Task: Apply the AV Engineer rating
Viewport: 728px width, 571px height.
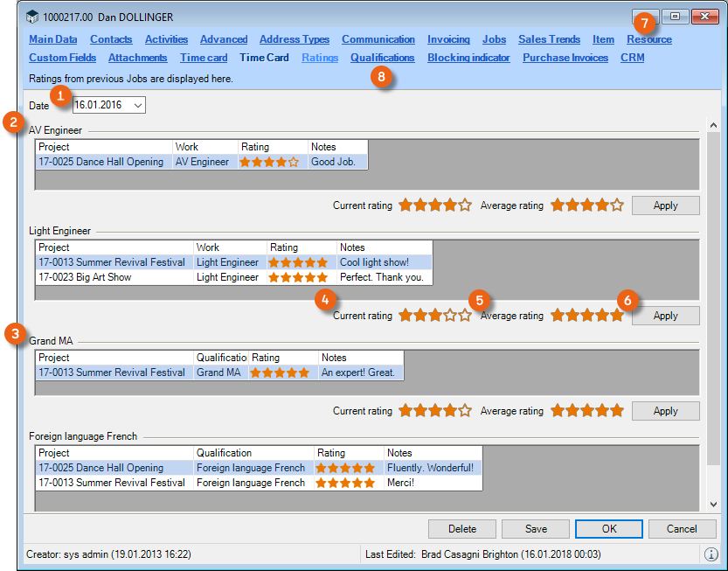Action: point(665,205)
